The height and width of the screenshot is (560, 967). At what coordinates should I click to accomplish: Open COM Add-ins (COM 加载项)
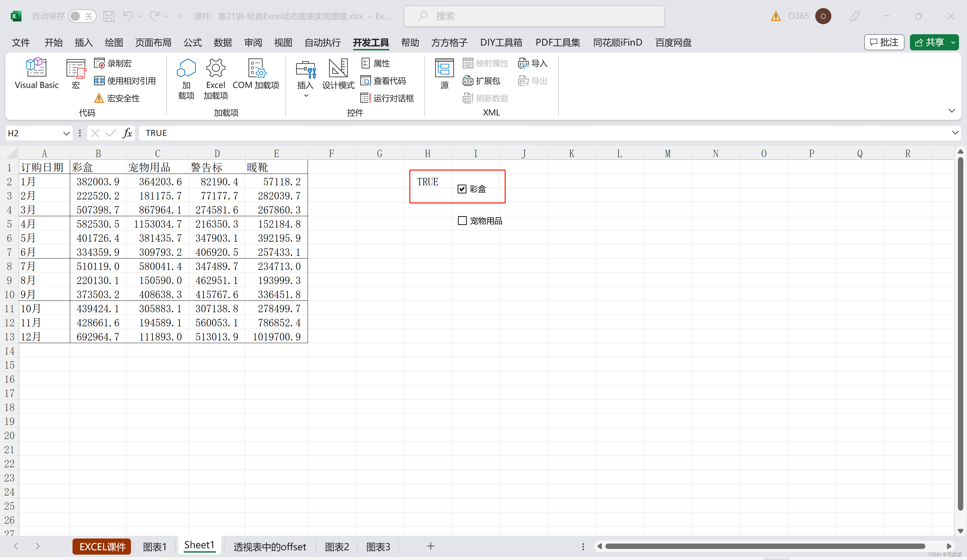(256, 73)
